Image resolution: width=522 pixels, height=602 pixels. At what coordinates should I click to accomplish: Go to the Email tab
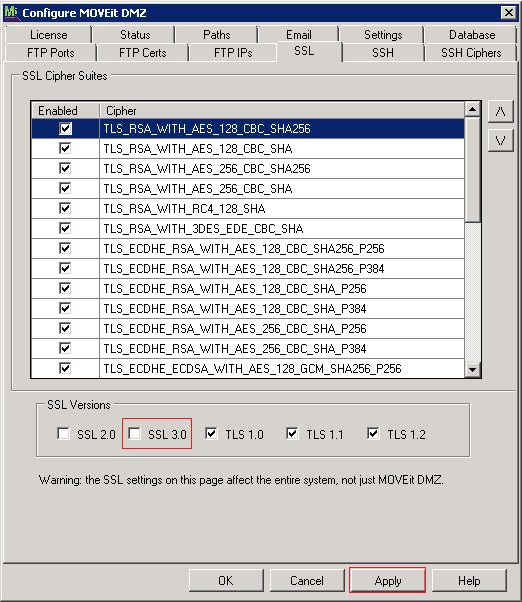click(x=299, y=35)
